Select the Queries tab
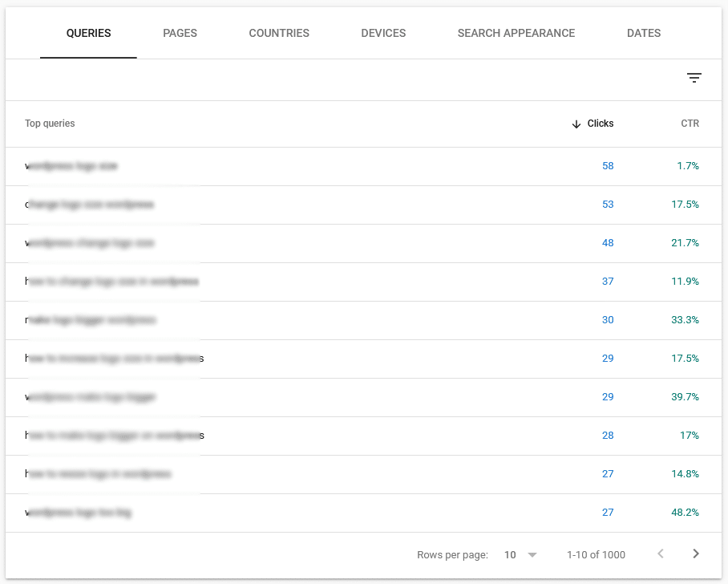The width and height of the screenshot is (728, 584). pyautogui.click(x=88, y=33)
